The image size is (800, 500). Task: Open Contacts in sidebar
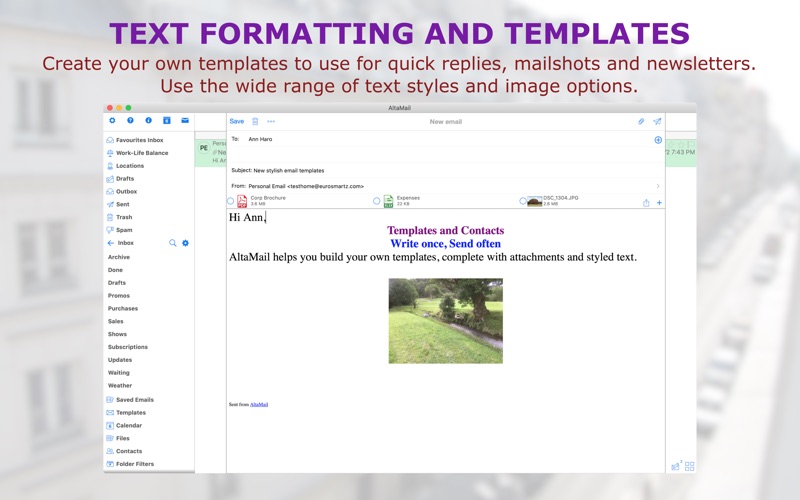point(129,451)
